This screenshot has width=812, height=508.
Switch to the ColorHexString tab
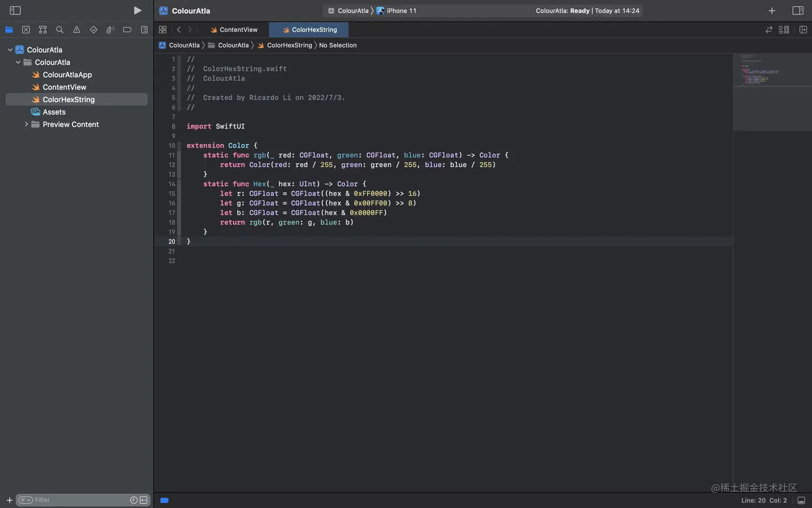[309, 30]
